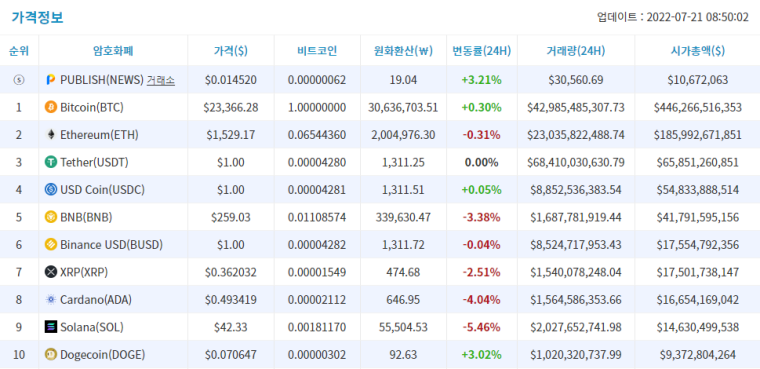Click the 순위 rank column header
Screen dimensions: 760x369
click(x=19, y=50)
